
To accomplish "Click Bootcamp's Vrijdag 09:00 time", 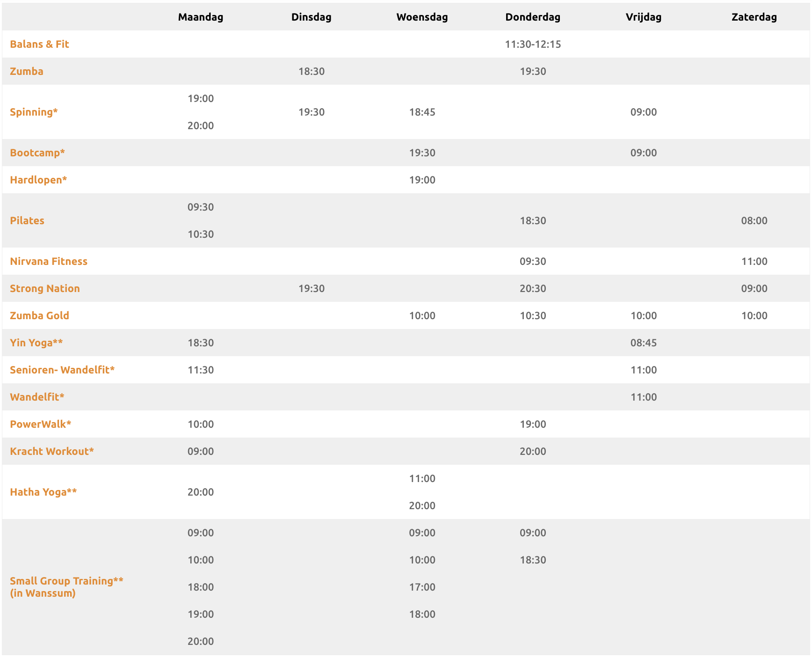I will [644, 153].
